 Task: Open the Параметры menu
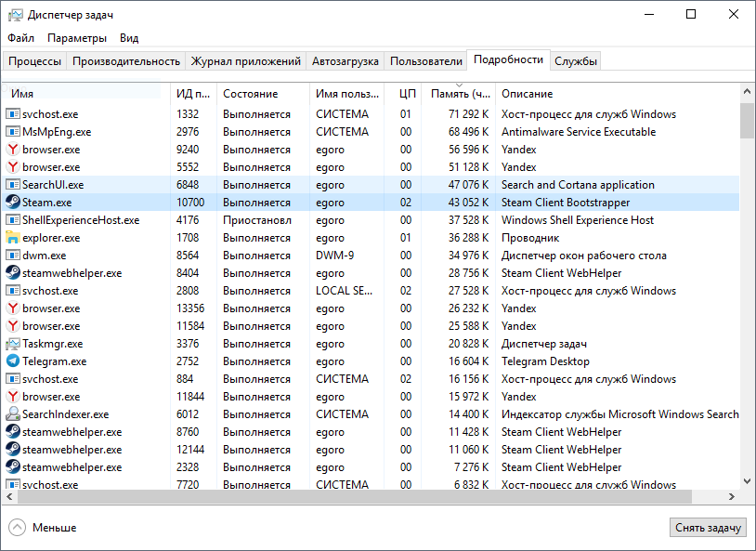click(77, 38)
